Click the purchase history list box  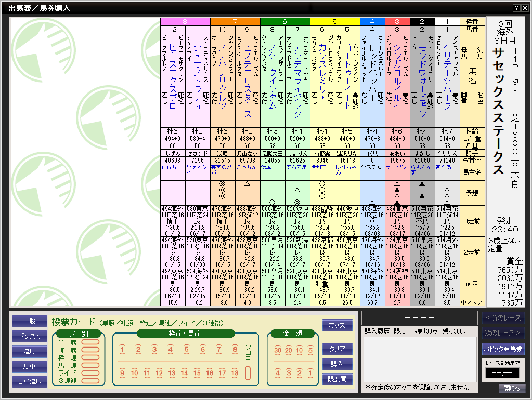point(420,359)
